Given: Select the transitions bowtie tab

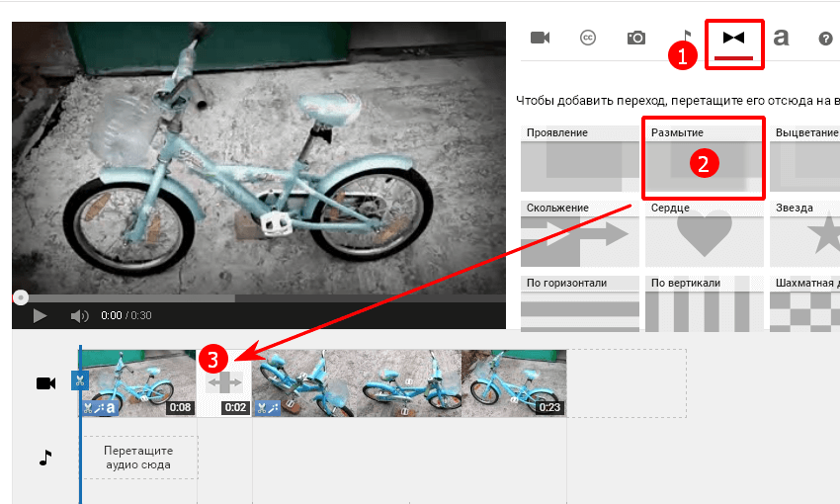Looking at the screenshot, I should pos(734,38).
